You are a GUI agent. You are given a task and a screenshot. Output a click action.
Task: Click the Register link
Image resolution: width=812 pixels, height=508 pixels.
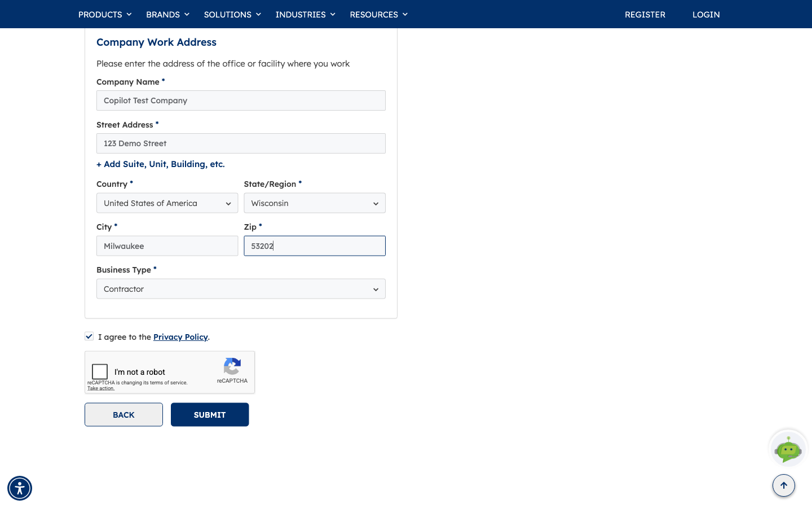(x=645, y=15)
